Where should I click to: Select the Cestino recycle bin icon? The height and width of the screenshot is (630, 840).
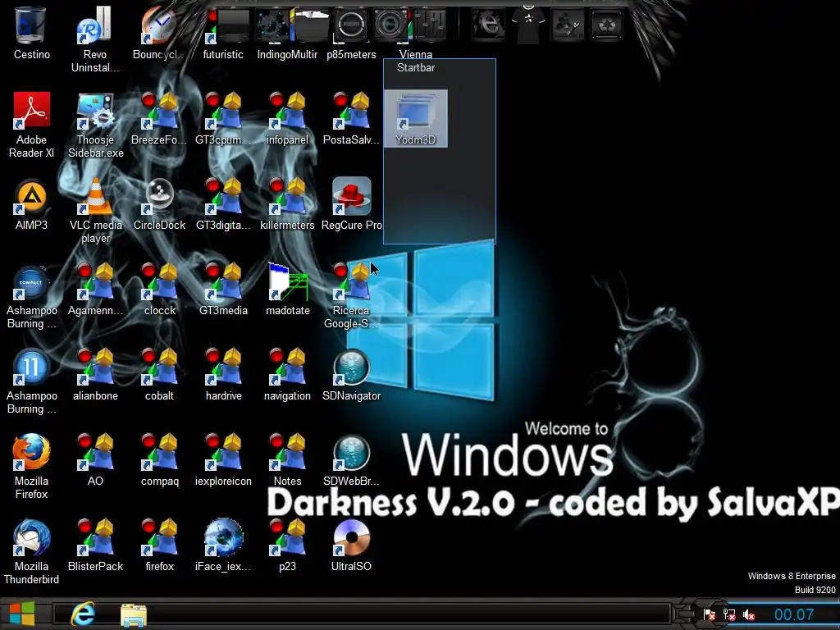point(31,25)
